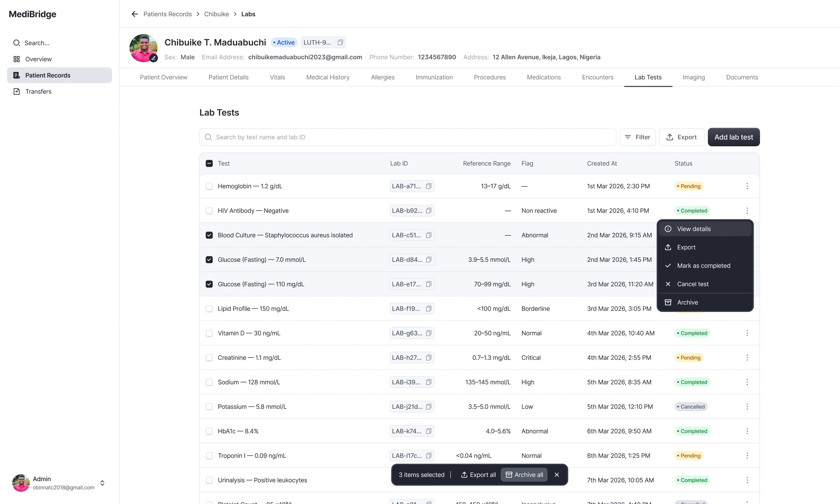840x504 pixels.
Task: Copy lab ID LAB-g63
Action: 428,333
